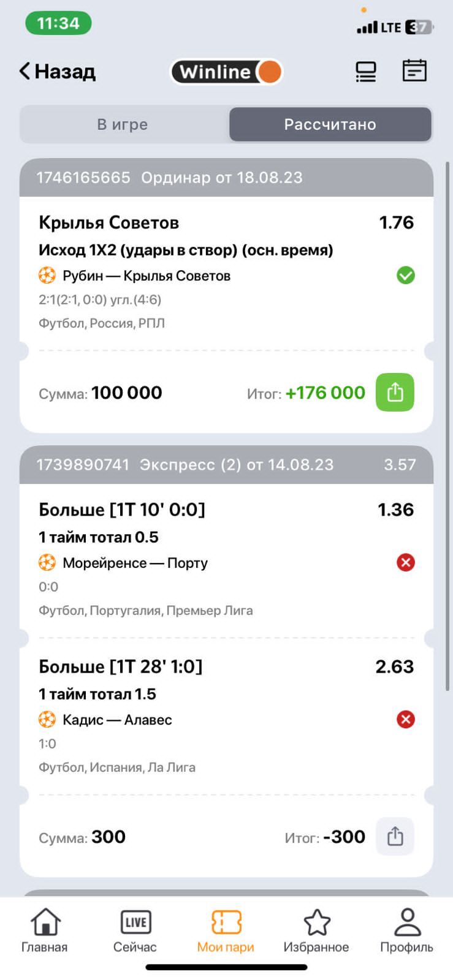Share the lost -300 express bet
Screen dimensions: 453x980
395,836
